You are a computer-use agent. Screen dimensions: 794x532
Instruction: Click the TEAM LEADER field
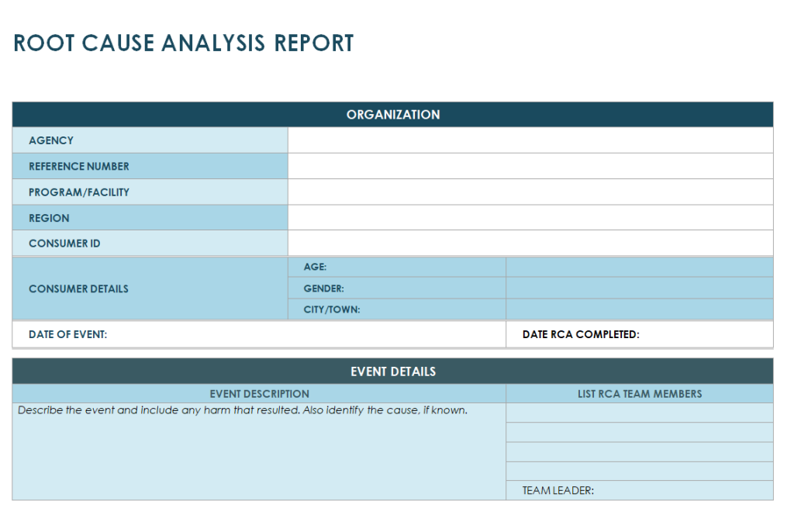[682, 490]
